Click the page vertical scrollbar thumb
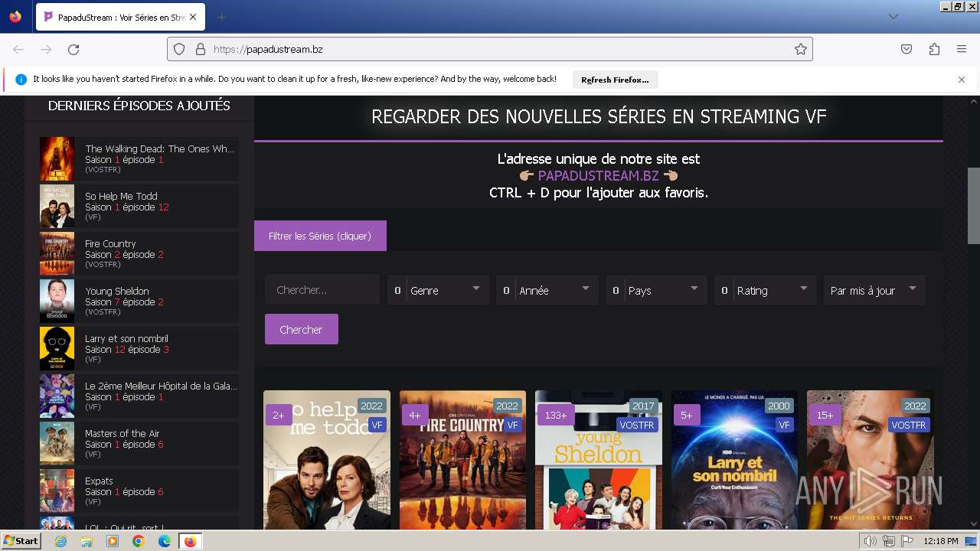The image size is (980, 551). (974, 205)
